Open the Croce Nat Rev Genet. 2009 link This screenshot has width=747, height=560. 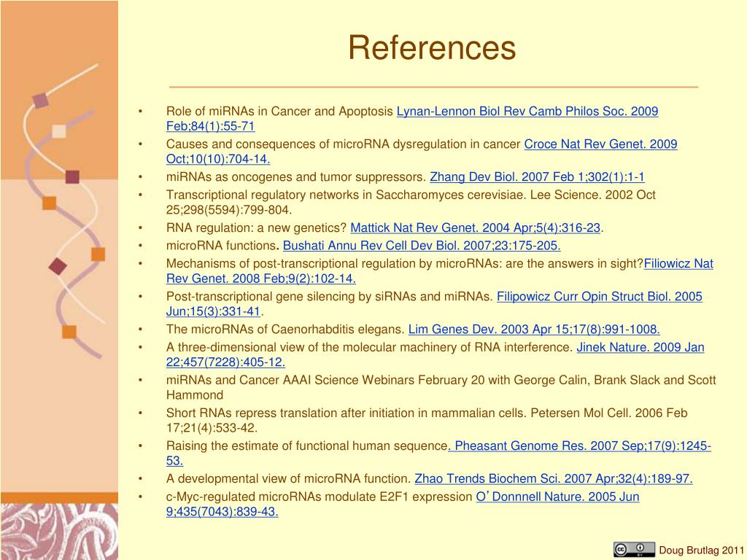click(x=601, y=144)
